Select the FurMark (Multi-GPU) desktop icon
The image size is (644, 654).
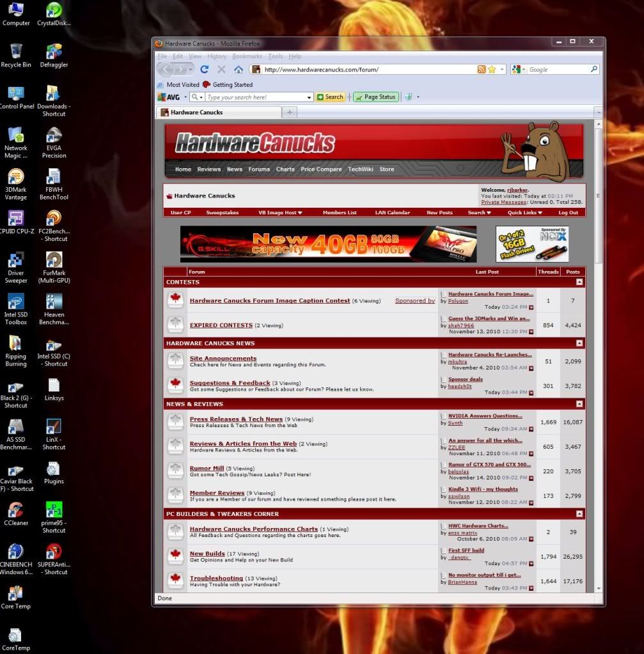pos(54,268)
